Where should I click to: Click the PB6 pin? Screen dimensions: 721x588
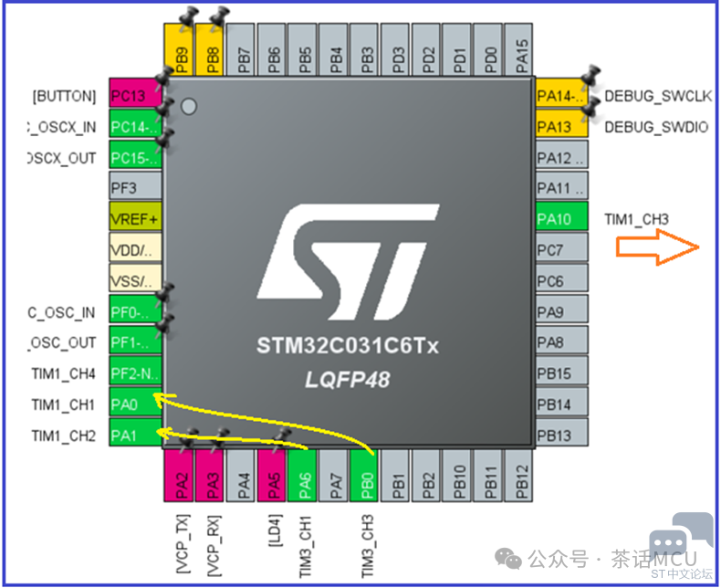click(272, 50)
